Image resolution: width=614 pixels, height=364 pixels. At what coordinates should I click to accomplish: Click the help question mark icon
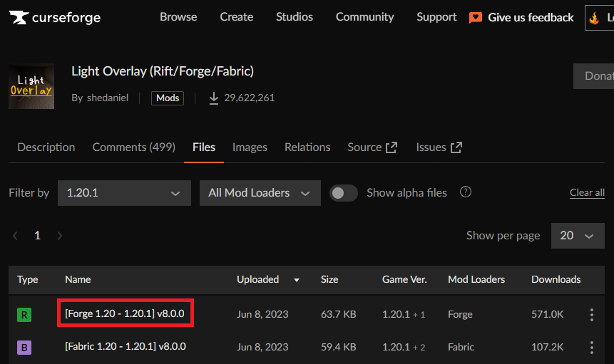click(466, 192)
